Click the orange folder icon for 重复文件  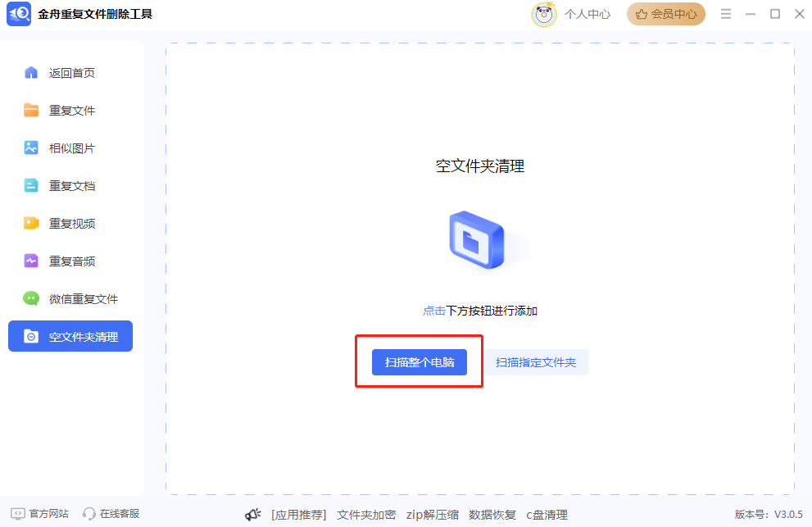(31, 111)
